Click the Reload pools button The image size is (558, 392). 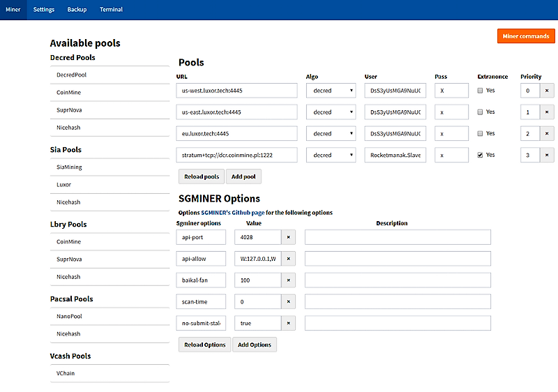tap(202, 176)
